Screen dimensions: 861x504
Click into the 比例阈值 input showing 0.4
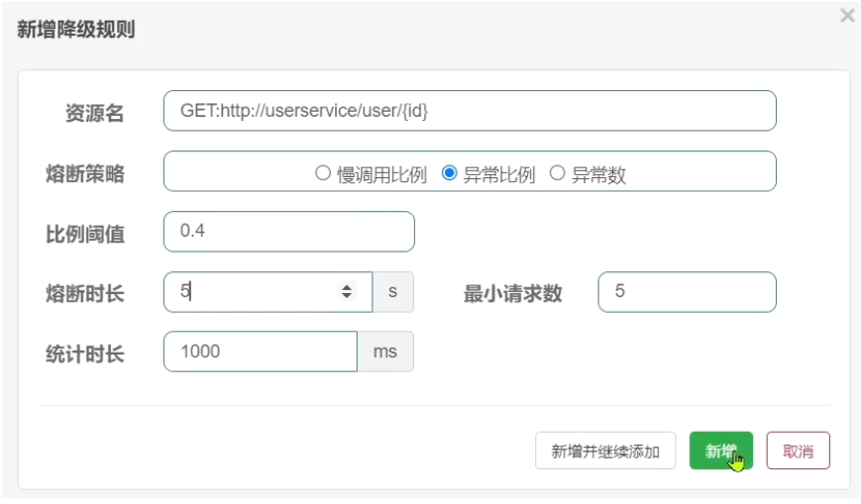288,232
